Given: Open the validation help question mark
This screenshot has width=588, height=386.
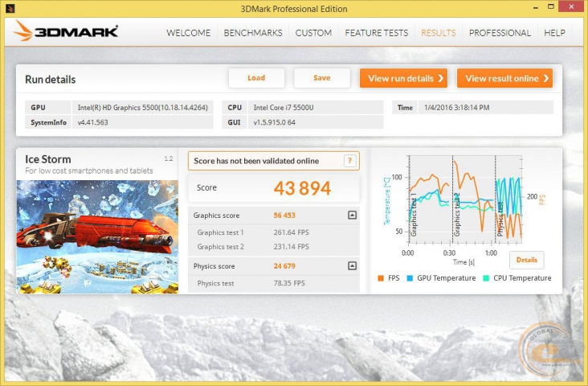Looking at the screenshot, I should click(349, 161).
